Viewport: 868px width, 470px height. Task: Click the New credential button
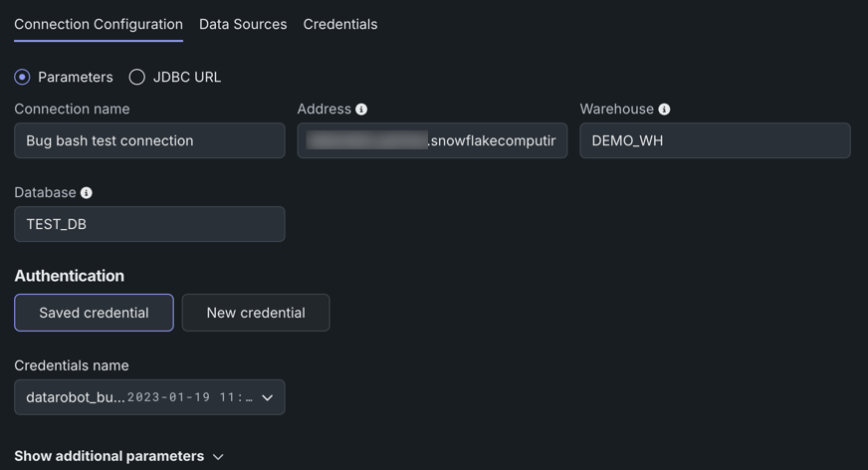[x=256, y=313]
